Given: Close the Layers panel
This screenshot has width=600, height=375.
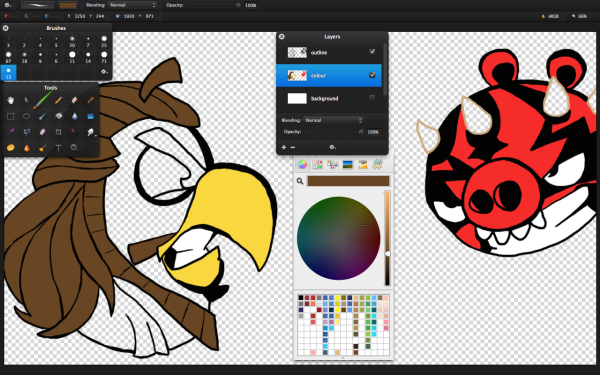Looking at the screenshot, I should click(x=282, y=36).
